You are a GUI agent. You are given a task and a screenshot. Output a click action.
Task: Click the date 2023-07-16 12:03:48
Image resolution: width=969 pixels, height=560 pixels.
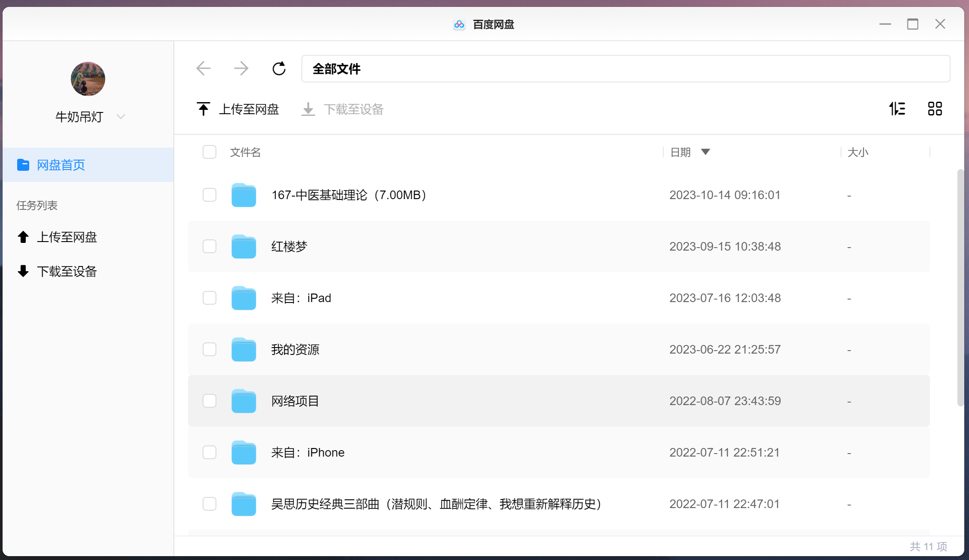(725, 298)
